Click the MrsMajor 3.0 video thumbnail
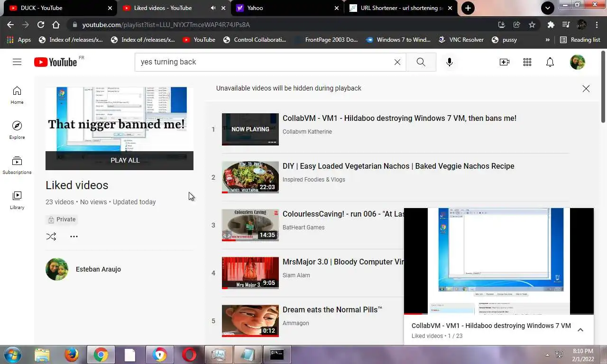 pyautogui.click(x=250, y=273)
